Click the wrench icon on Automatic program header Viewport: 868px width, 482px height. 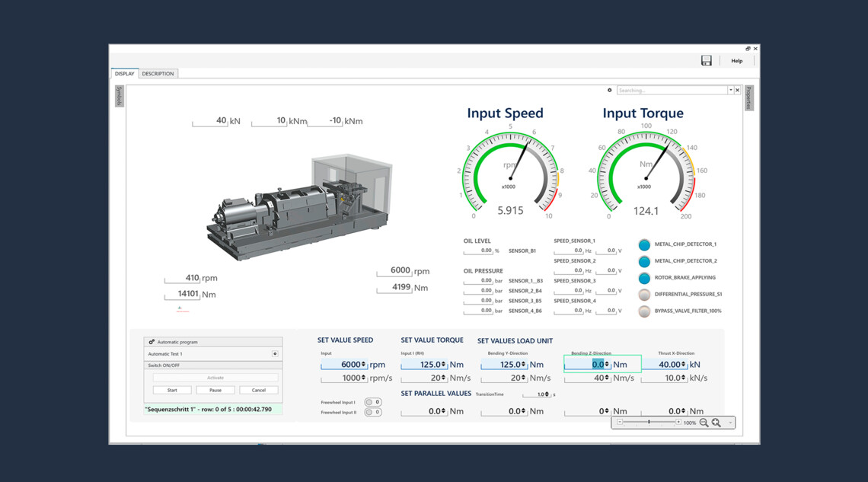pos(152,341)
